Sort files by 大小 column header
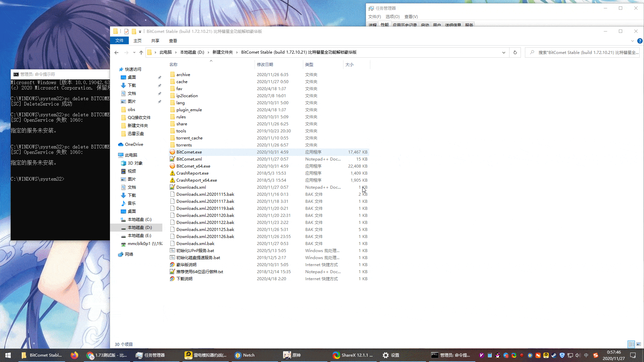 pos(357,64)
